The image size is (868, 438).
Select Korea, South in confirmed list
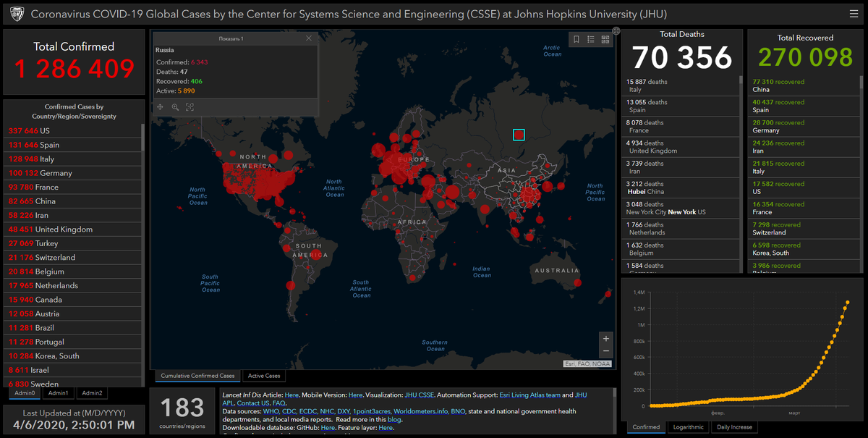tap(72, 356)
